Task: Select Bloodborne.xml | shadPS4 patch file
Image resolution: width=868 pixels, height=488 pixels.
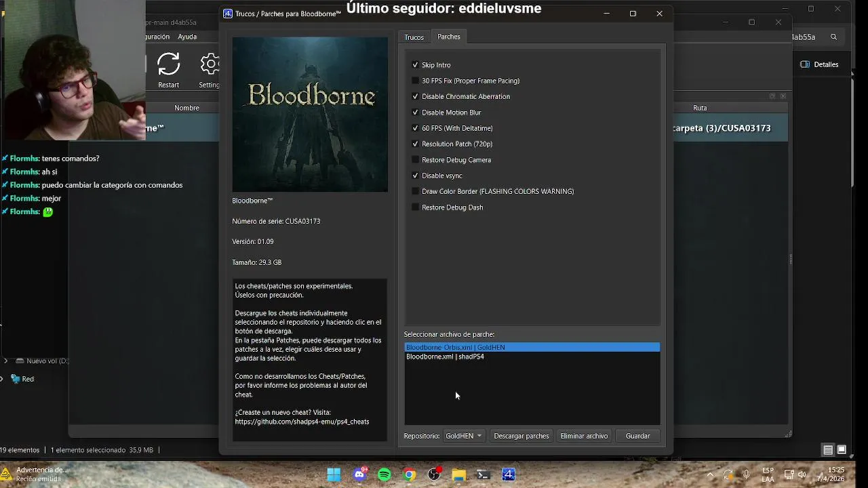Action: [x=532, y=357]
